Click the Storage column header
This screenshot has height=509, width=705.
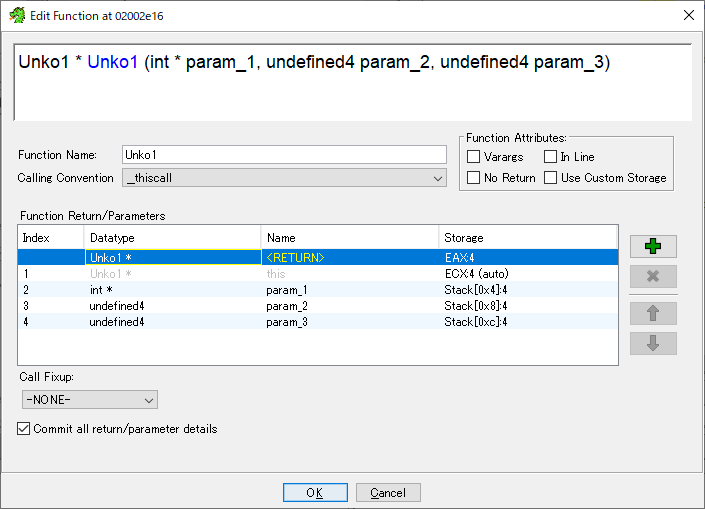(x=528, y=237)
